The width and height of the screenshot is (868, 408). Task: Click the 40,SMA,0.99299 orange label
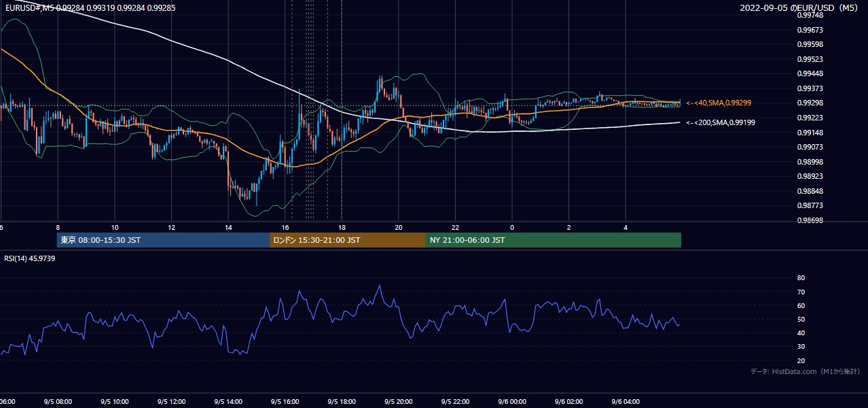718,103
